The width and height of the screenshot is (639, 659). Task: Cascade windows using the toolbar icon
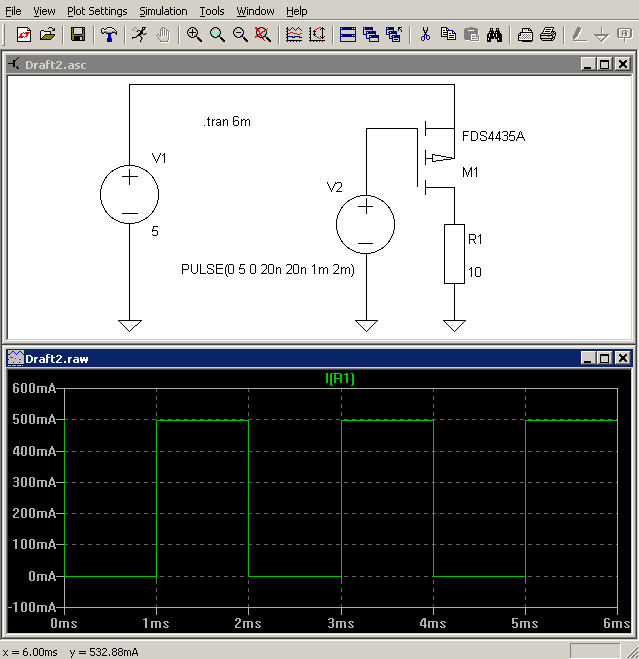coord(371,34)
